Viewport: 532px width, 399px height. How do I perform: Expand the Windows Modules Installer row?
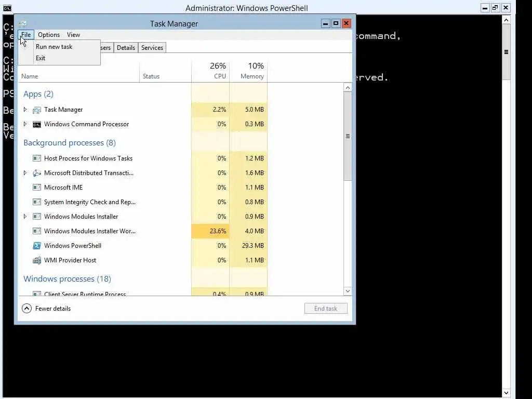tap(25, 217)
